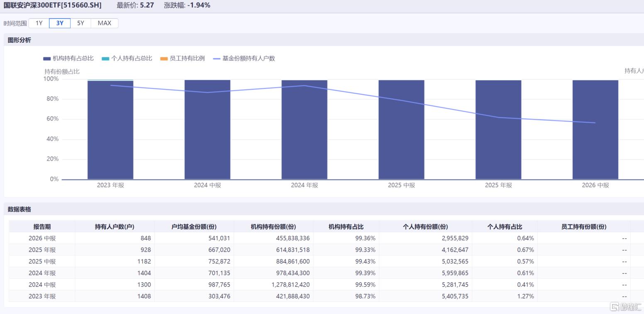644x314 pixels.
Task: Click the 2025 年报 bar in chart
Action: (498, 130)
